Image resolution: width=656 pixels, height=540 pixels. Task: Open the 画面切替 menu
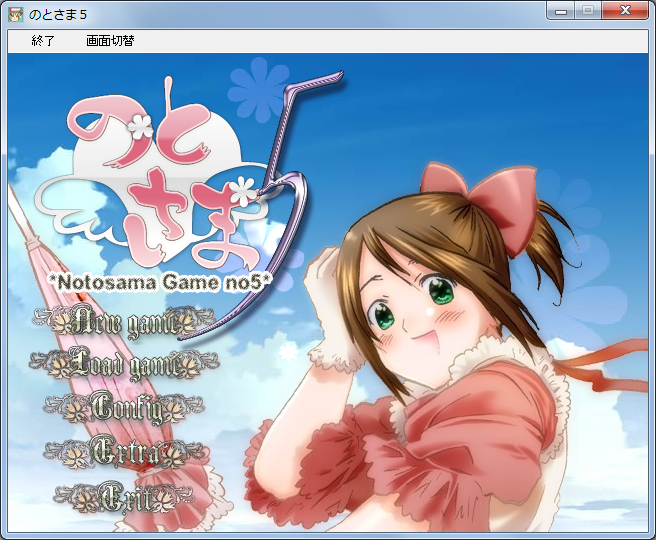(x=110, y=41)
